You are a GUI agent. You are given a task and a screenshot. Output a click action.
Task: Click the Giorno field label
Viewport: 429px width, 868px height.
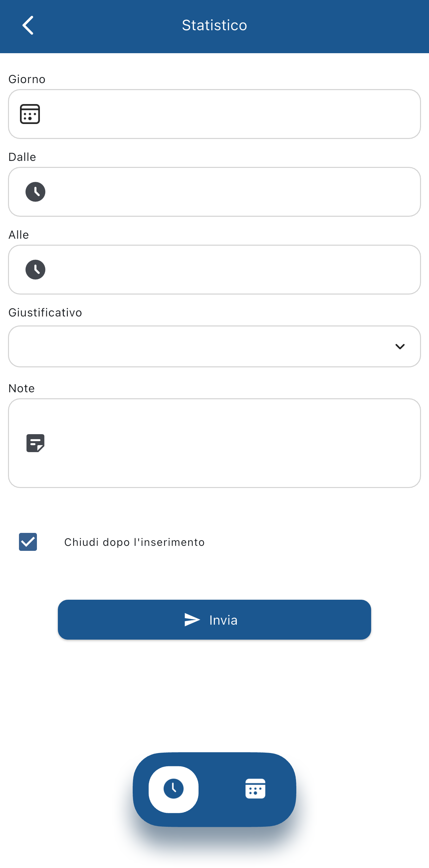pyautogui.click(x=27, y=79)
